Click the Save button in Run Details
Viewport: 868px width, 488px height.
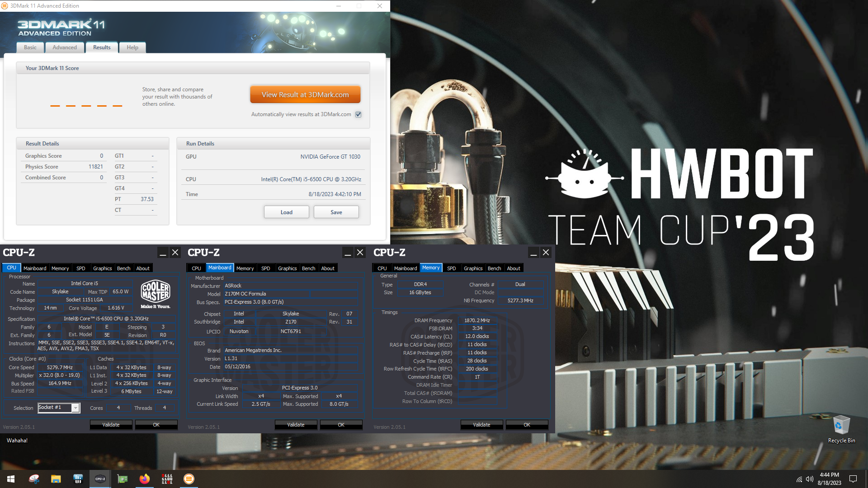(x=336, y=212)
